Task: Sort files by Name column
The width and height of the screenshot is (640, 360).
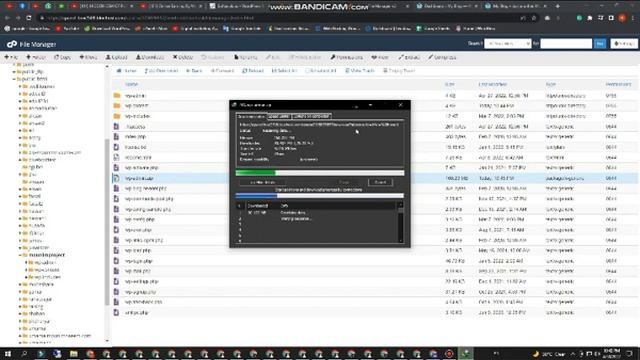Action: pyautogui.click(x=131, y=84)
